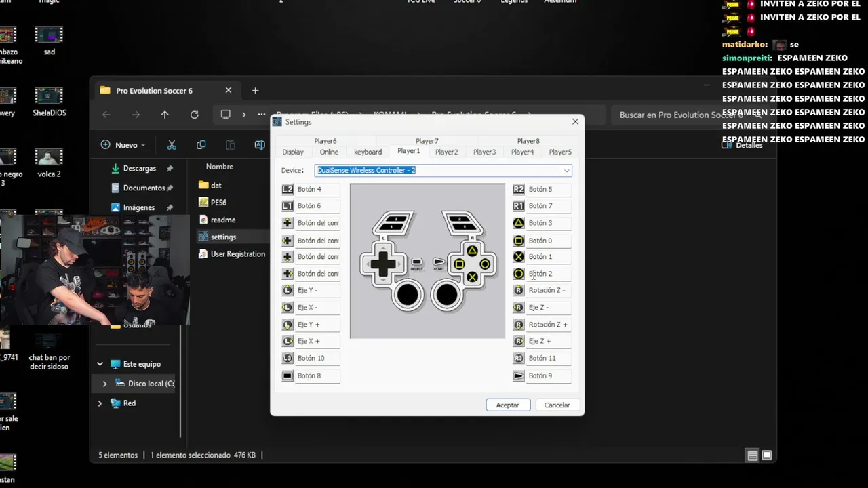This screenshot has width=868, height=488.
Task: Click left-stick icon beside Eje Y -
Action: click(x=288, y=290)
